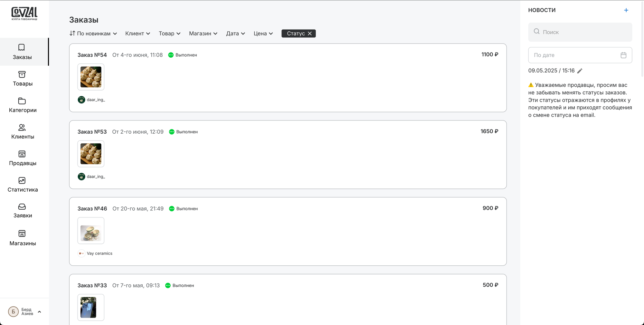644x325 pixels.
Task: Change sorting from По новинкам
Action: pyautogui.click(x=93, y=33)
